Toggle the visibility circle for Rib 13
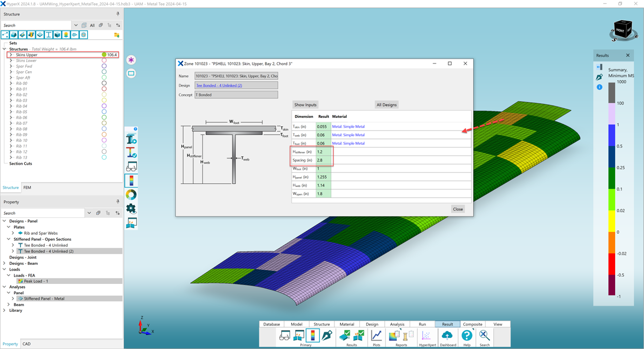 coord(104,157)
